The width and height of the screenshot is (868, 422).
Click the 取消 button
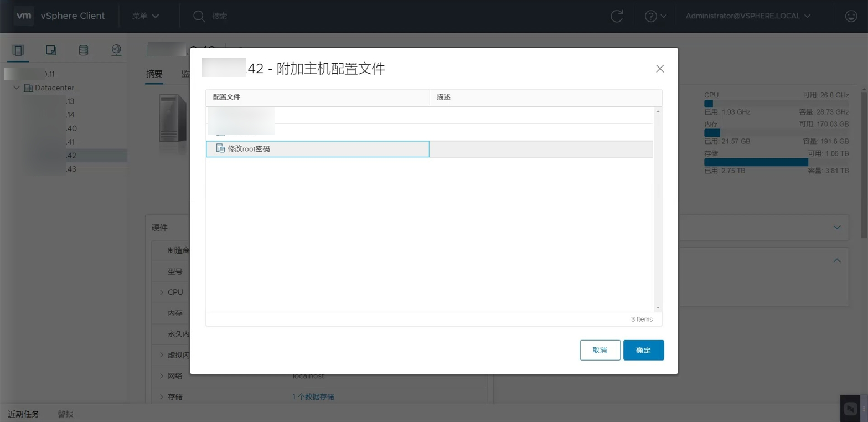(x=600, y=350)
